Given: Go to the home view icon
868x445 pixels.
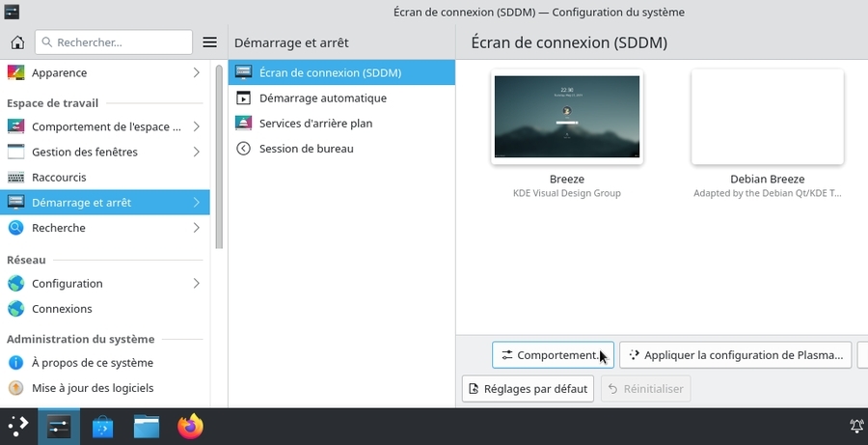Looking at the screenshot, I should 17,42.
